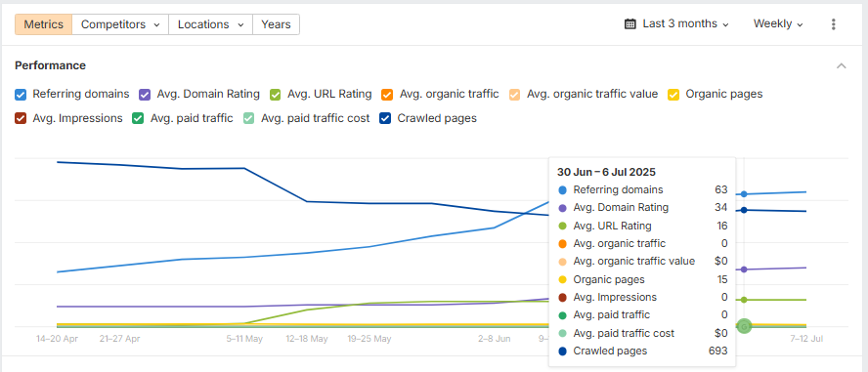Click the 7–12 Jul axis label
This screenshot has height=372, width=868.
tap(806, 339)
